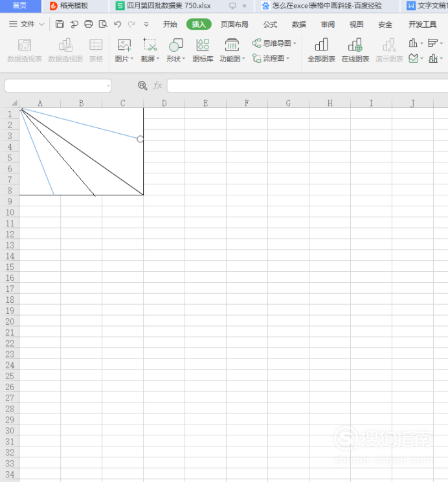Open All Charts (全部图表)
This screenshot has width=448, height=482.
tap(321, 50)
